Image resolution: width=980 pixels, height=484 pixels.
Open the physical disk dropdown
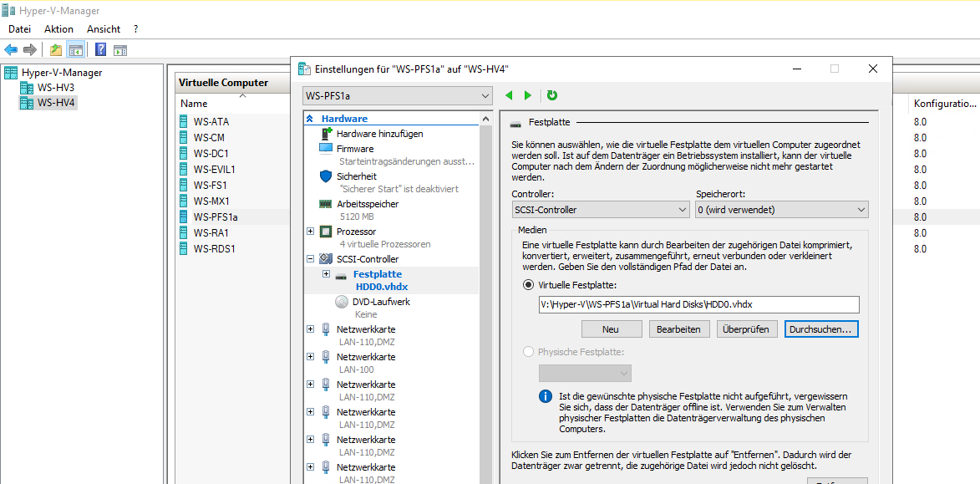pyautogui.click(x=585, y=374)
